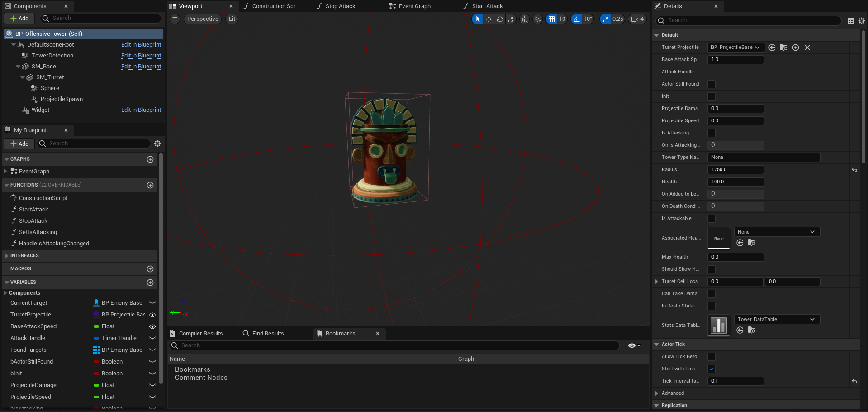Edit SM_Base in Blueprint link

pyautogui.click(x=141, y=67)
